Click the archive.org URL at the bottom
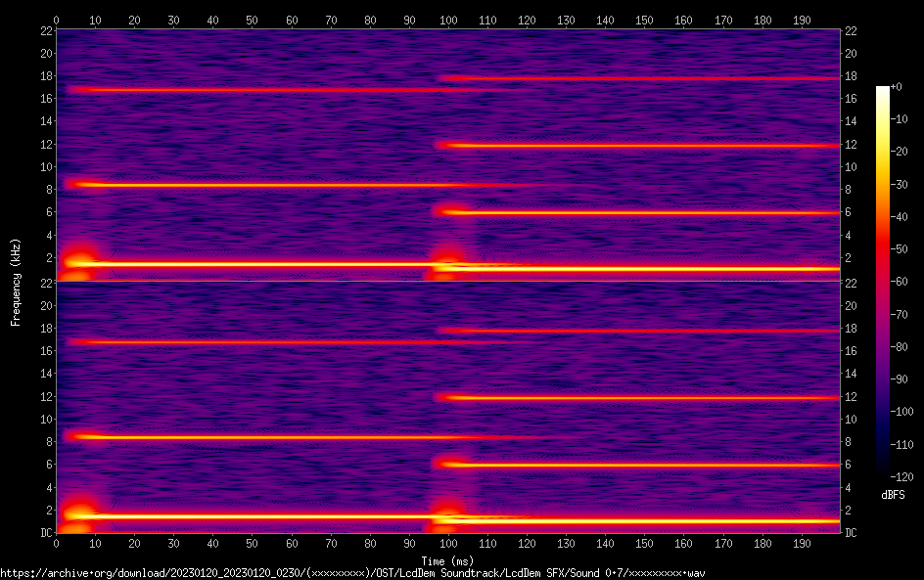Viewport: 924px width, 580px height. click(x=352, y=573)
